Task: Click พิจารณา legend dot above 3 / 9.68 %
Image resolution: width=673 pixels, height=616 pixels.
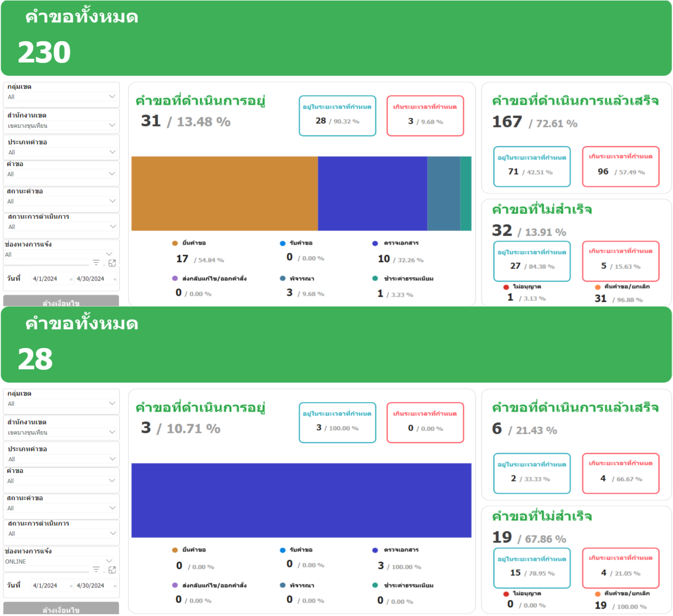Action: tap(283, 278)
